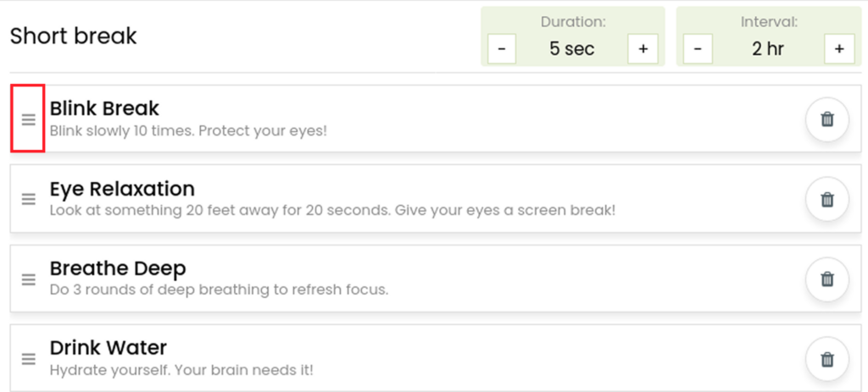
Task: Delete the Eye Relaxation item
Action: [x=827, y=199]
